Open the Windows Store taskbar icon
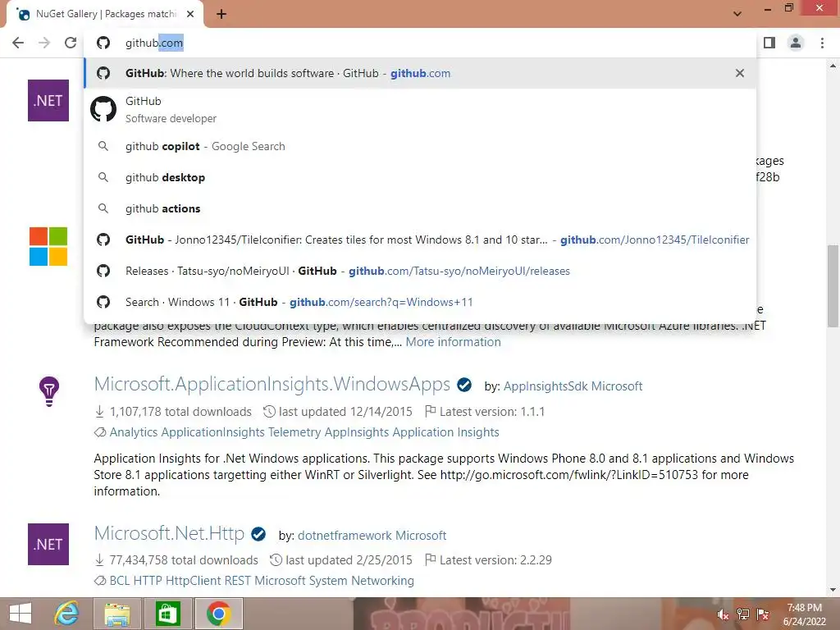Image resolution: width=840 pixels, height=630 pixels. point(167,614)
